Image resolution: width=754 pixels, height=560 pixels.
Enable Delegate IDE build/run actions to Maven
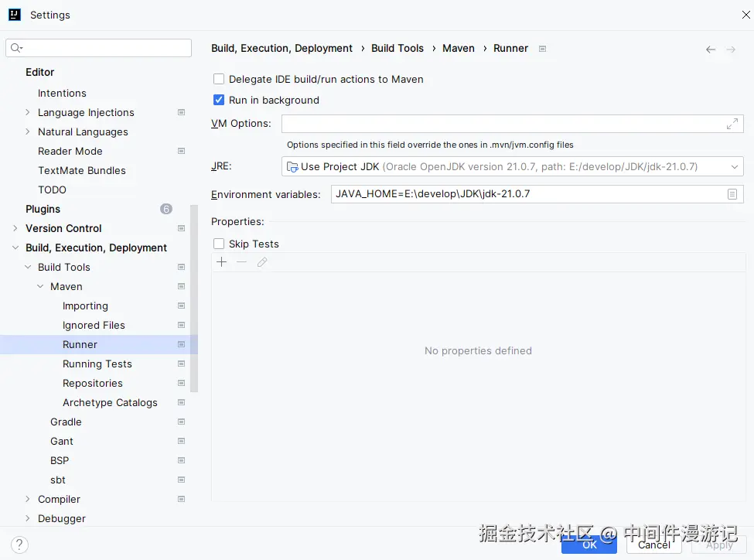pyautogui.click(x=219, y=79)
